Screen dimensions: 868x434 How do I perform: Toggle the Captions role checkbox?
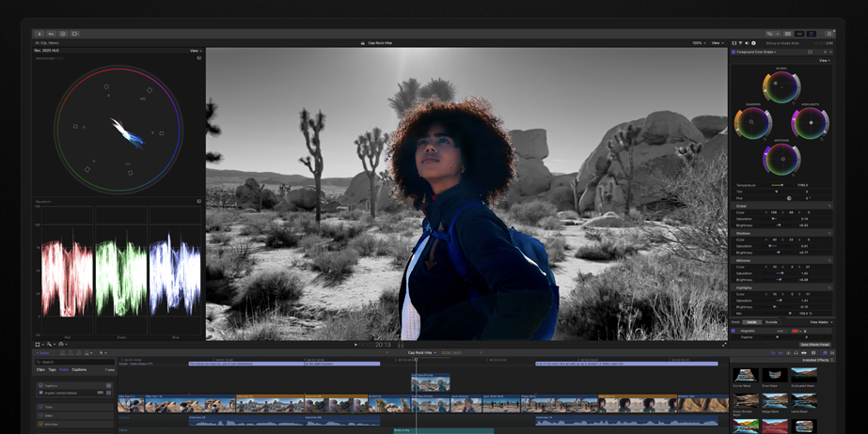tap(40, 386)
